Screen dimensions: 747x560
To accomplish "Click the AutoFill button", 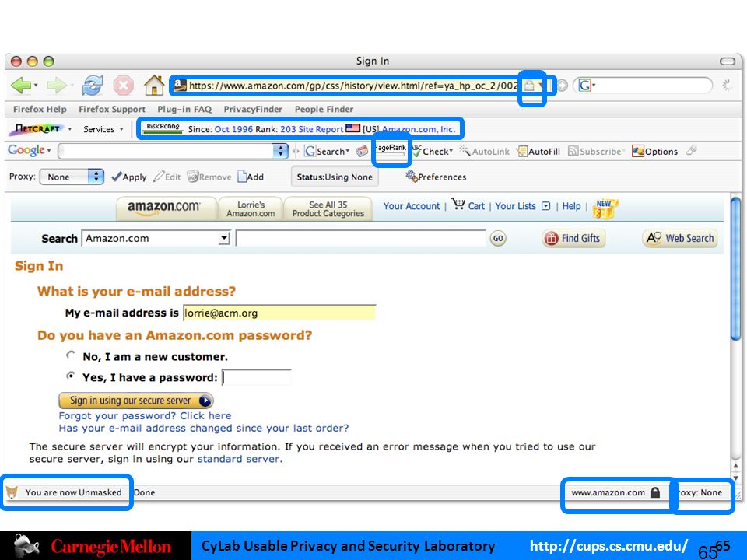I will tap(539, 151).
